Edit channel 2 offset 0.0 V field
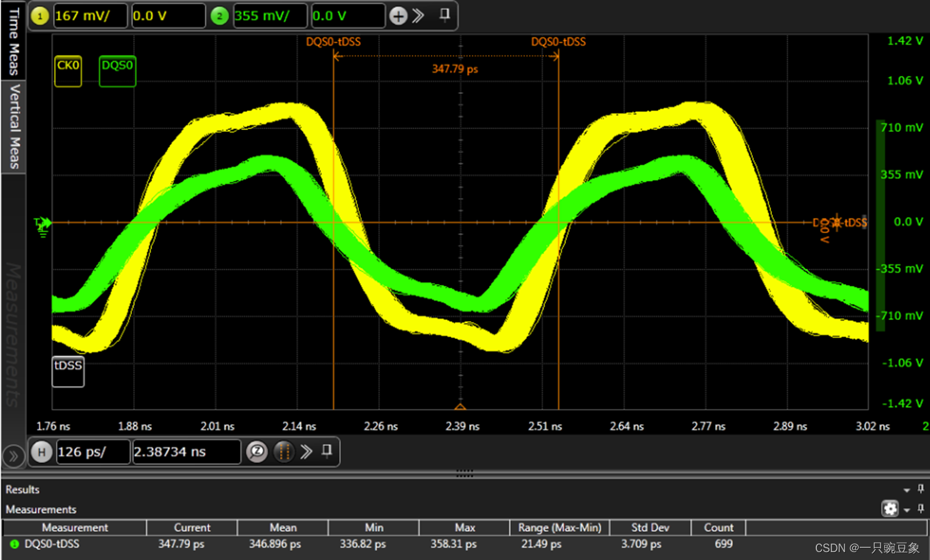The width and height of the screenshot is (930, 560). (x=348, y=16)
